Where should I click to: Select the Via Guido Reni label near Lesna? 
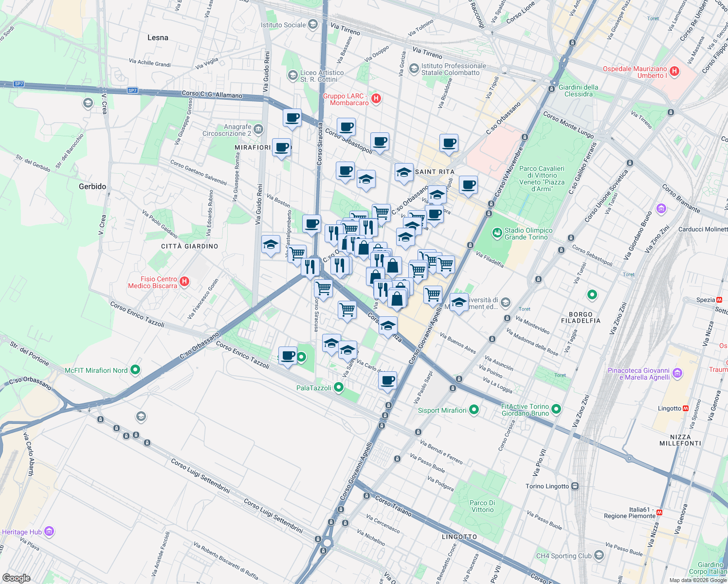point(266,72)
